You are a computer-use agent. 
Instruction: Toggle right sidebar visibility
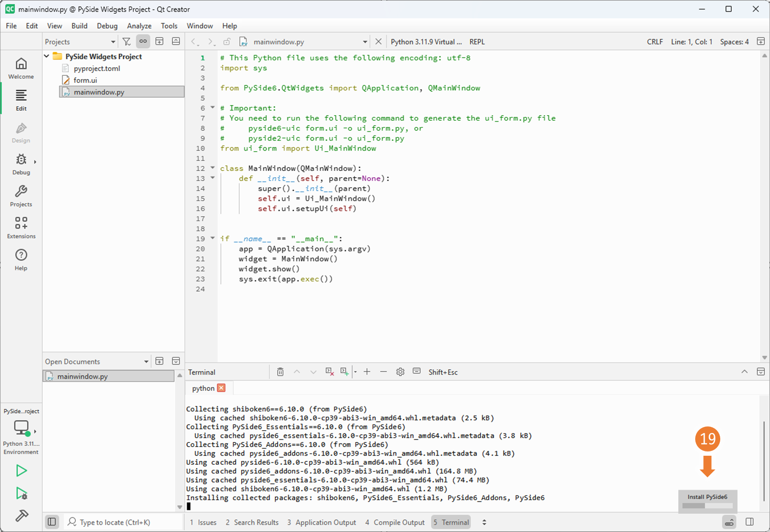pos(750,522)
